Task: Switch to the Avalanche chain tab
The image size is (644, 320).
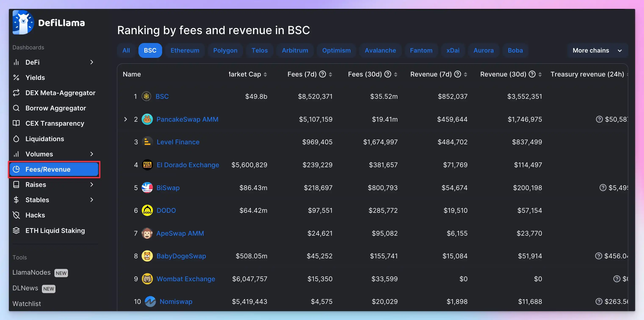Action: (x=380, y=50)
